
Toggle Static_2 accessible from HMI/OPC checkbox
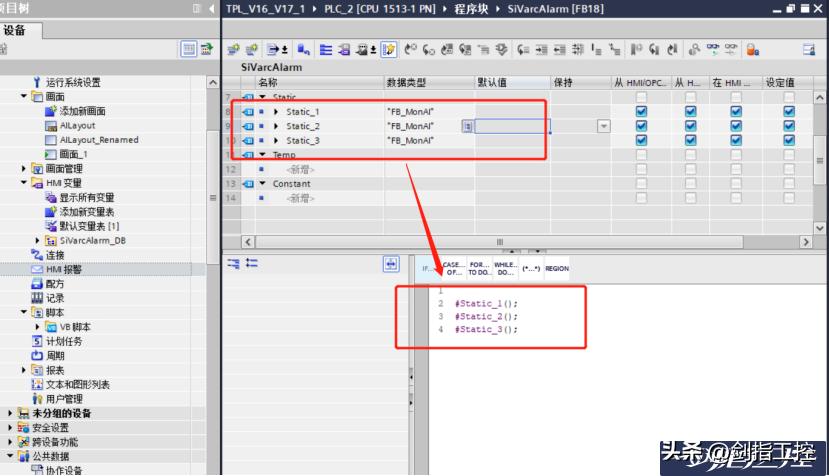pos(641,125)
